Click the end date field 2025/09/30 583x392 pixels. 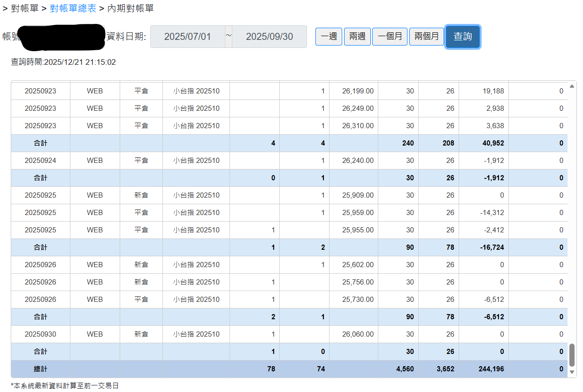[269, 37]
